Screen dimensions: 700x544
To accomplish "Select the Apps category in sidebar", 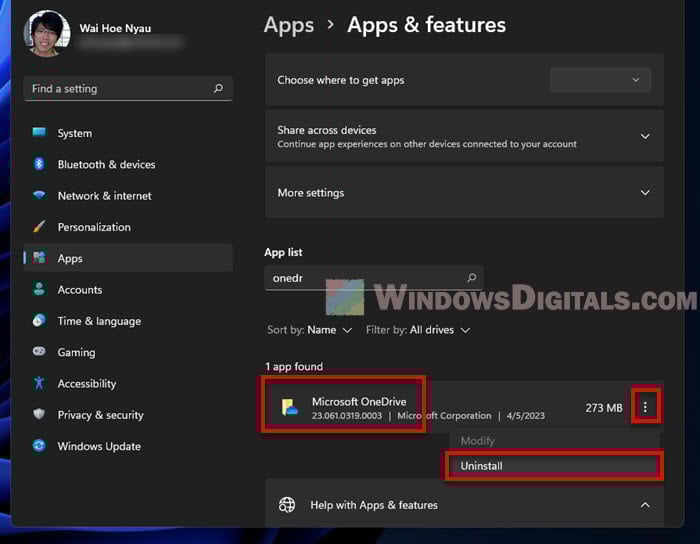I will [128, 258].
